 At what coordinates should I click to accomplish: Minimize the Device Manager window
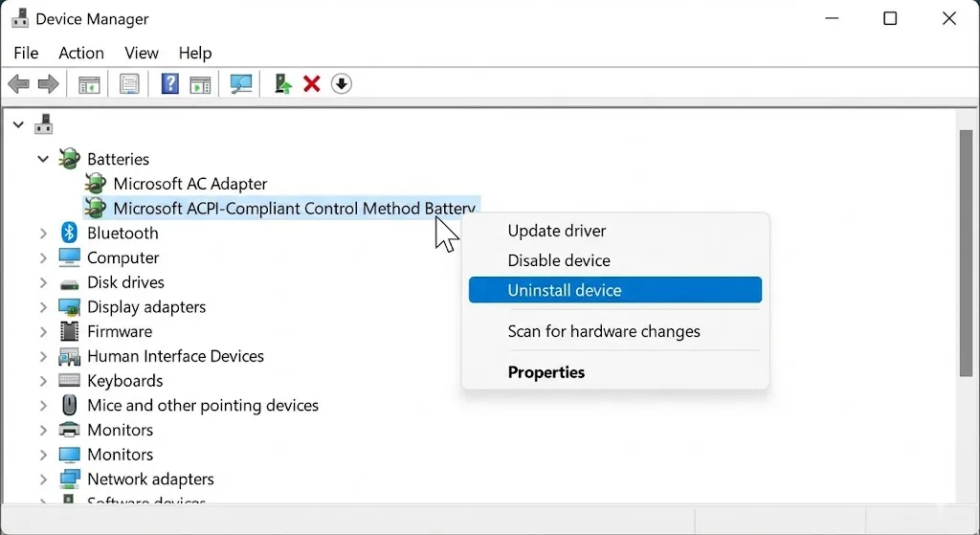(x=832, y=19)
